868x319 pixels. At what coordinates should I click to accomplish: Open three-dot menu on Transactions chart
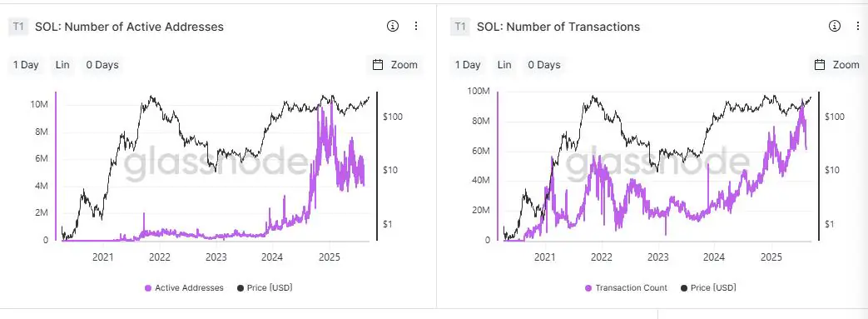858,26
